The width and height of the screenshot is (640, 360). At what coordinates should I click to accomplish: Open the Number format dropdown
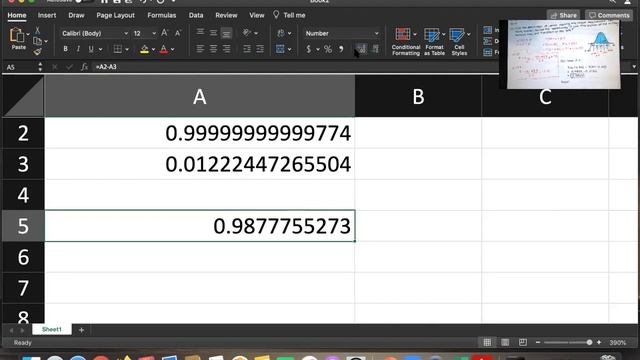[x=342, y=33]
